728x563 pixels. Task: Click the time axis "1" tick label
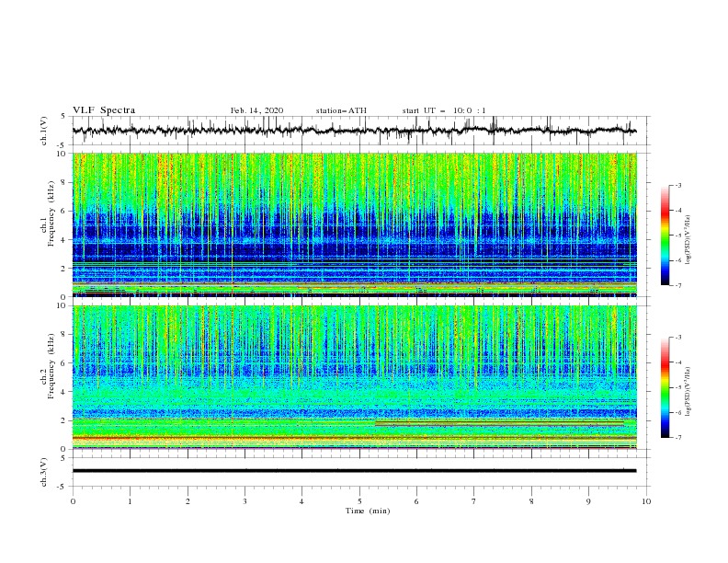pyautogui.click(x=130, y=501)
